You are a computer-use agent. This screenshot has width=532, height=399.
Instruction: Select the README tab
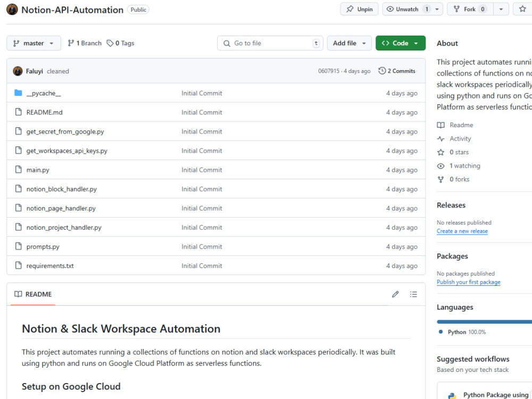pos(33,294)
